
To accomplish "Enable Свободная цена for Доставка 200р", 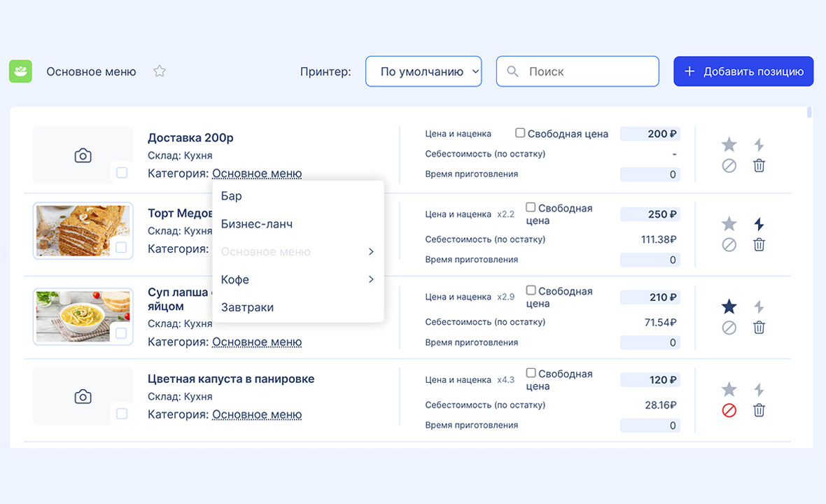I will (x=520, y=133).
